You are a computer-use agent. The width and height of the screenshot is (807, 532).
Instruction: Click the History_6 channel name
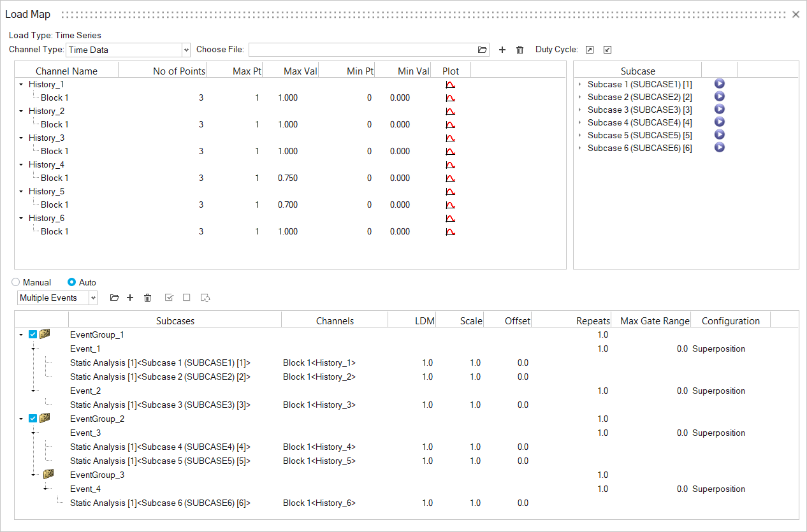pos(47,218)
